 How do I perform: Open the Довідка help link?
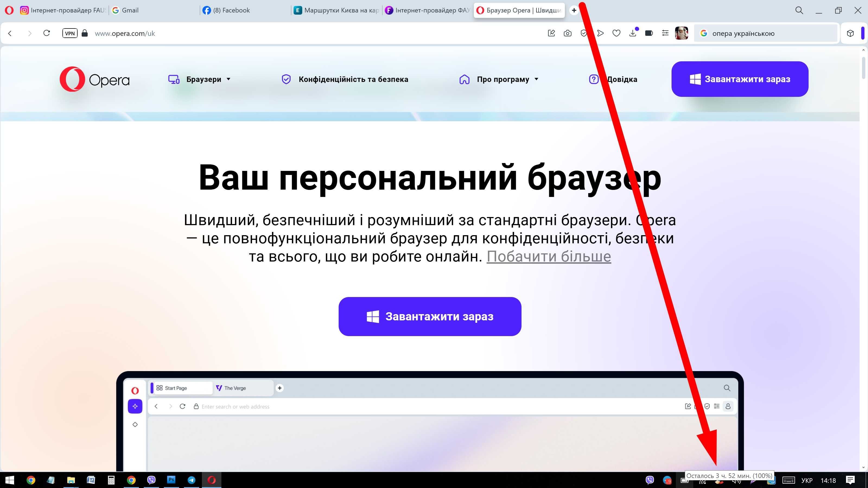613,79
